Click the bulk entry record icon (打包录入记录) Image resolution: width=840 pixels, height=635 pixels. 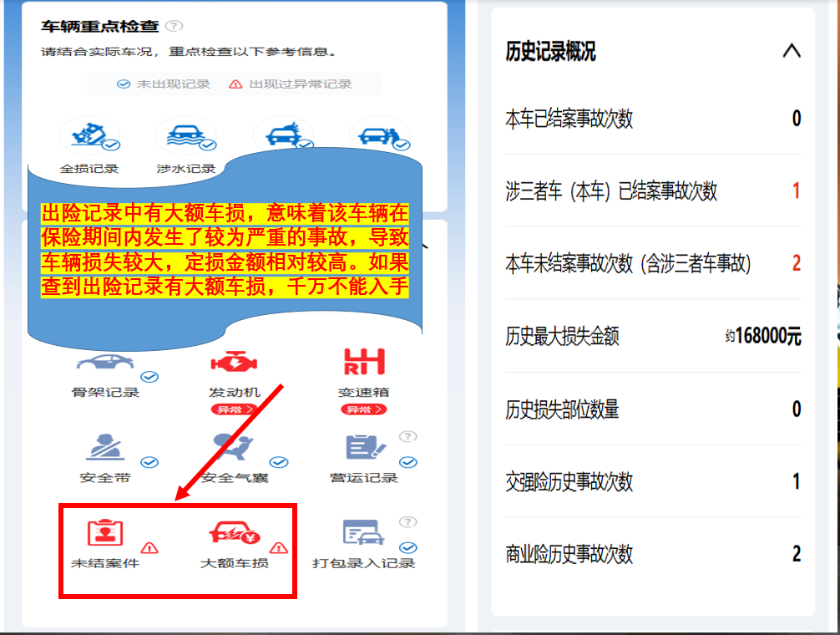click(364, 533)
